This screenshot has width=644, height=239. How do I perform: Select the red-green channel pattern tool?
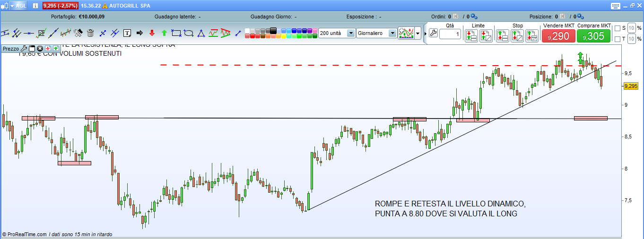pyautogui.click(x=213, y=33)
